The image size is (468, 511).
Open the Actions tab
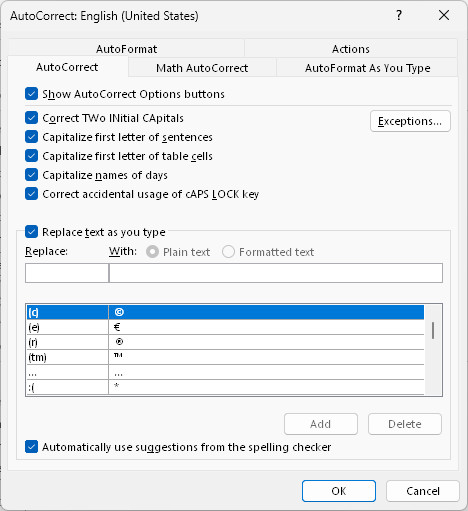point(351,49)
